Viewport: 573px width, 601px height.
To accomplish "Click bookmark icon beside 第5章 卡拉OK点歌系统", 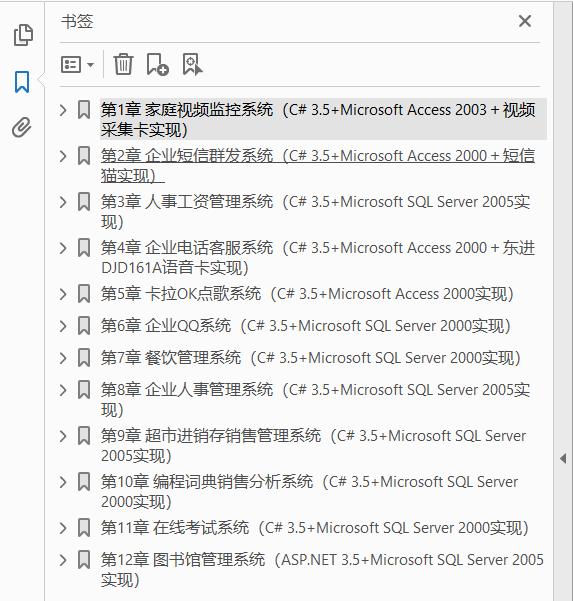I will point(84,294).
